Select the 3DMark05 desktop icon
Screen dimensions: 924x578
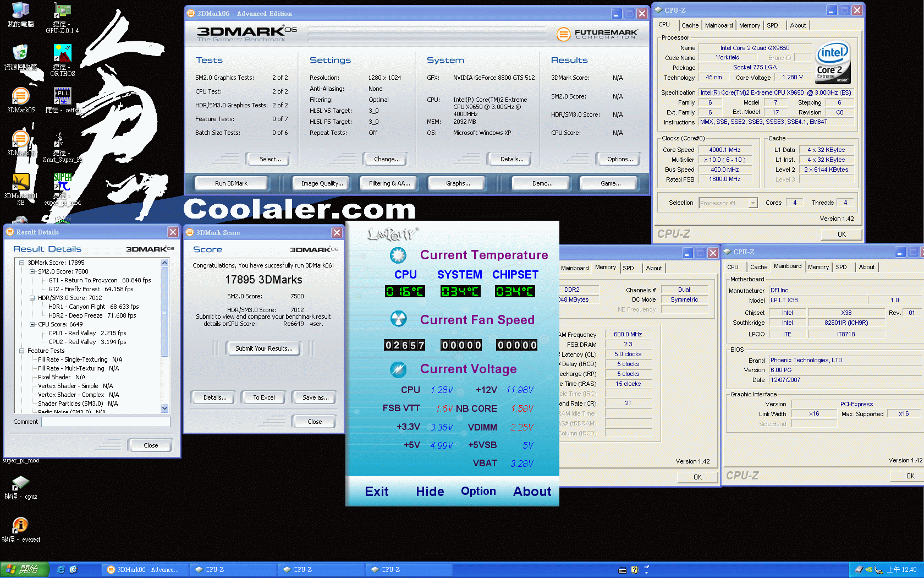pyautogui.click(x=20, y=100)
